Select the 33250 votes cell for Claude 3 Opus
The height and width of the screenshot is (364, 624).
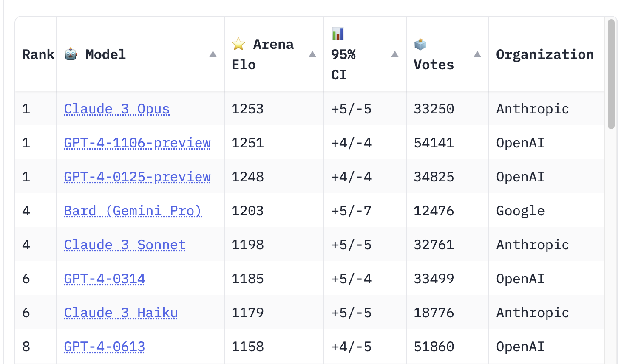tap(434, 109)
